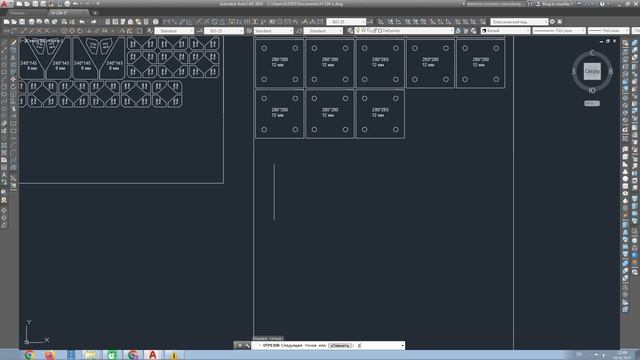This screenshot has height=360, width=640.
Task: Open the Layer States Manager icon
Action: 473,31
